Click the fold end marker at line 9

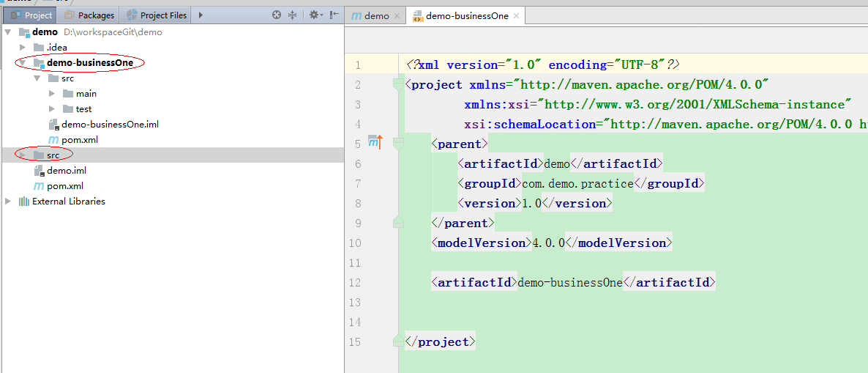click(398, 223)
